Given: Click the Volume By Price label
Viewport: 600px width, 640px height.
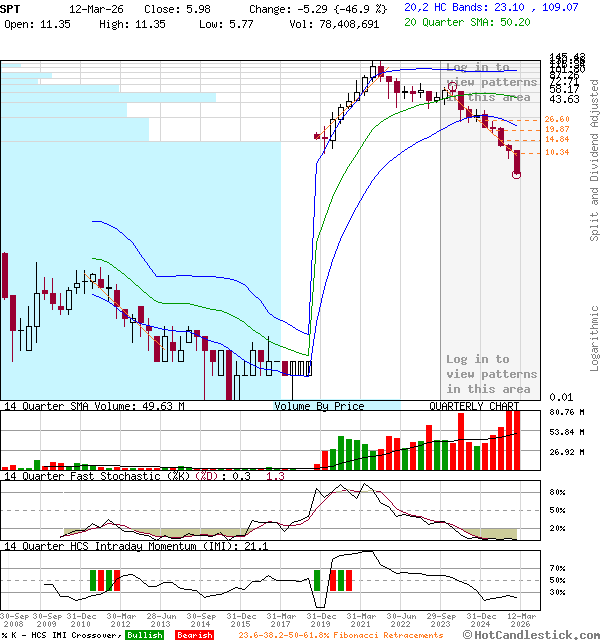Looking at the screenshot, I should 319,406.
